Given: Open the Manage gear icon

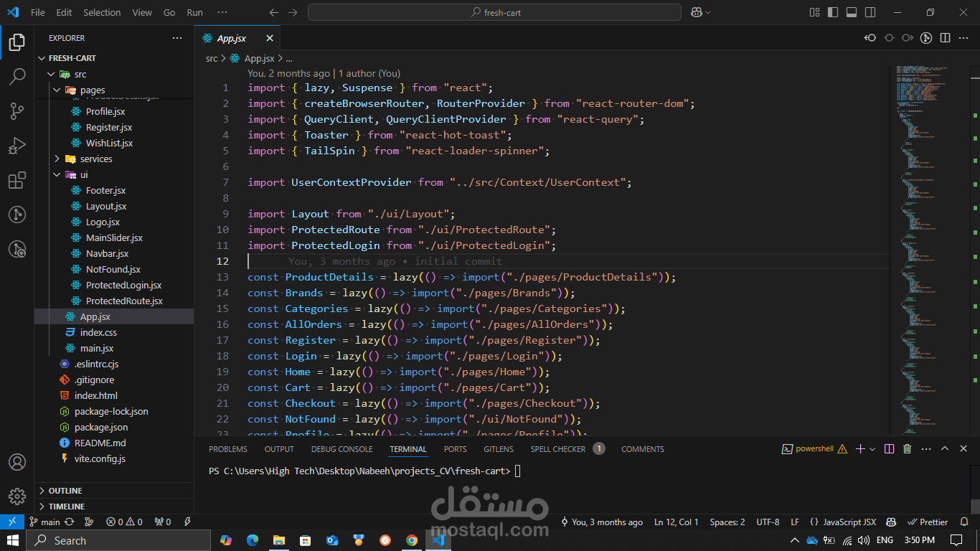Looking at the screenshot, I should (x=17, y=496).
